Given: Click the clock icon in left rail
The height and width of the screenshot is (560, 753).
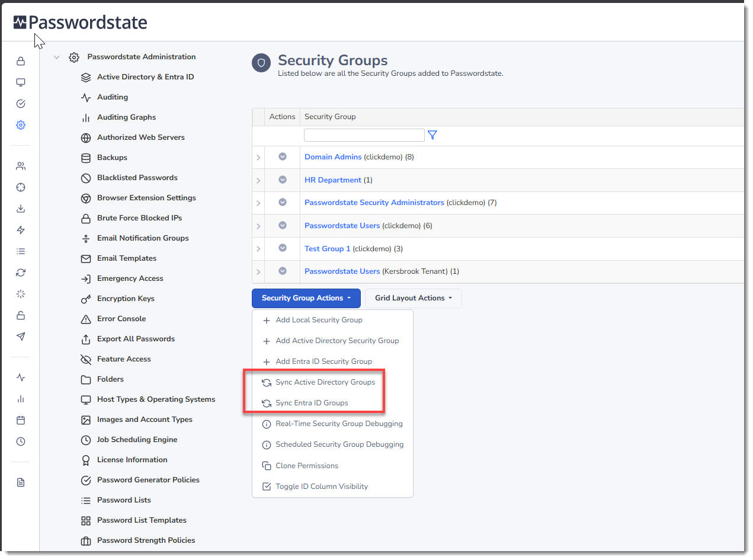Looking at the screenshot, I should click(x=21, y=441).
